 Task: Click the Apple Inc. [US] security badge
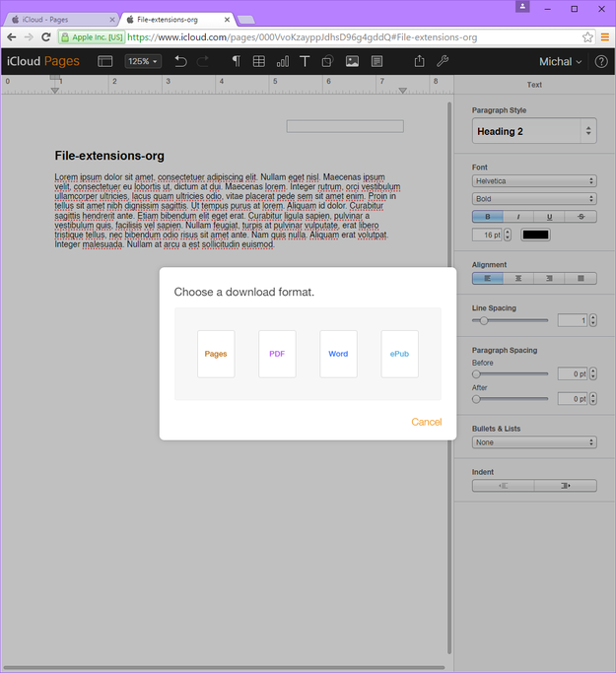(92, 37)
